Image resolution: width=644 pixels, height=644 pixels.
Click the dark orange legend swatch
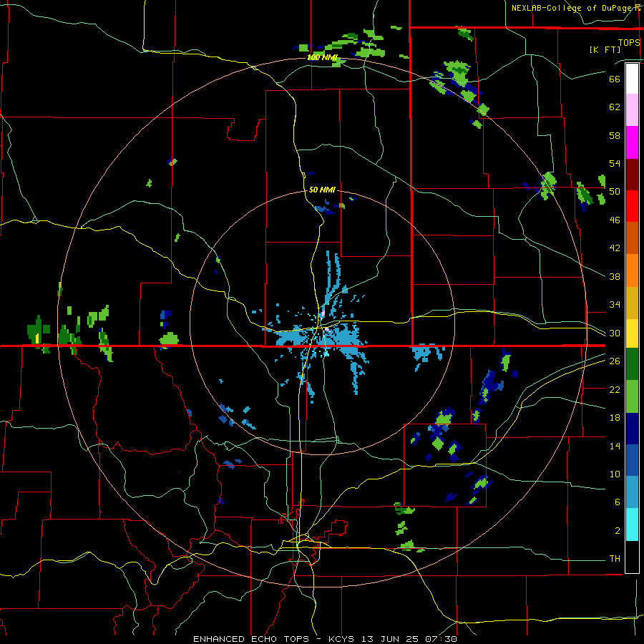coord(632,238)
